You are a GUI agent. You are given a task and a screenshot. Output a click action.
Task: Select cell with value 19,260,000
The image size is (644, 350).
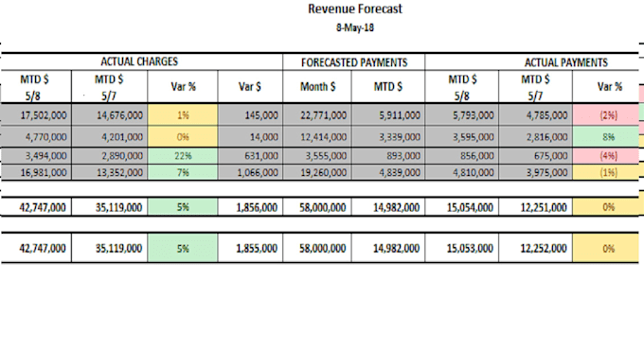pos(317,172)
